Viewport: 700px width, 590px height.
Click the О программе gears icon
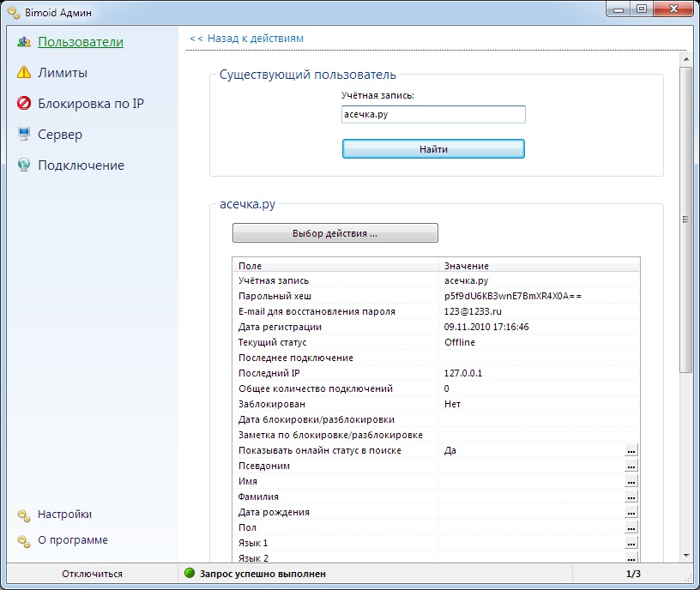coord(24,541)
